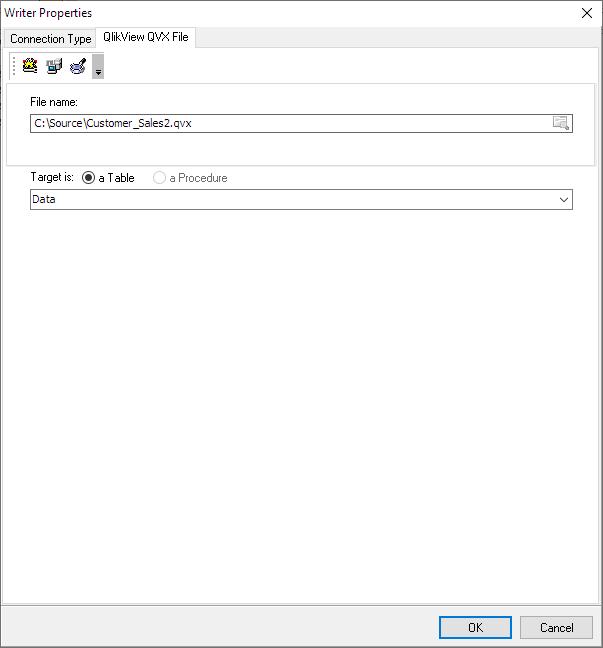This screenshot has width=603, height=648.
Task: Click the 'File name:' label
Action: [x=54, y=102]
